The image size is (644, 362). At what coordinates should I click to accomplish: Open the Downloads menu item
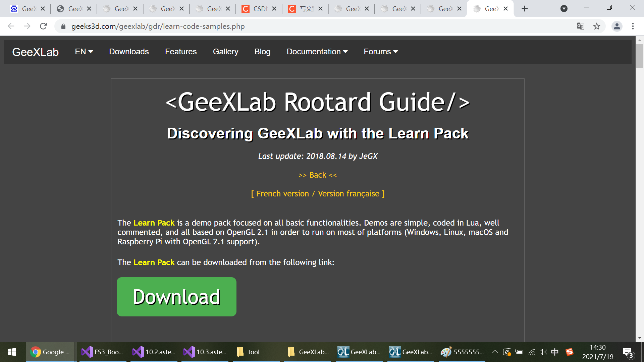tap(129, 52)
